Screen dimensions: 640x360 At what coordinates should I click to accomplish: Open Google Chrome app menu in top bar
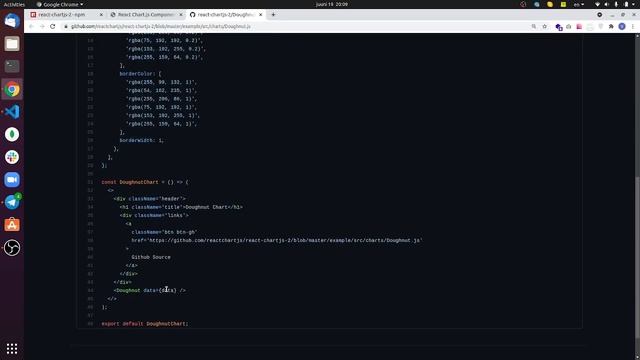click(x=60, y=4)
